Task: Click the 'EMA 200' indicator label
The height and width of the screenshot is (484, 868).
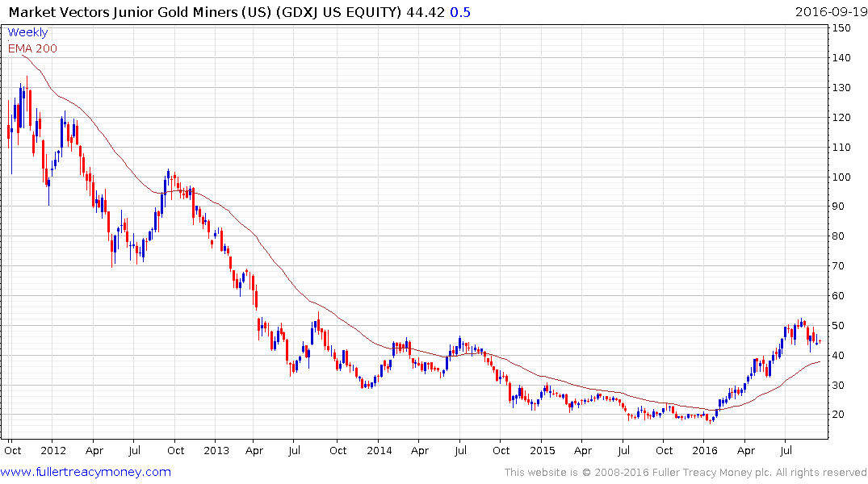Action: click(x=32, y=48)
